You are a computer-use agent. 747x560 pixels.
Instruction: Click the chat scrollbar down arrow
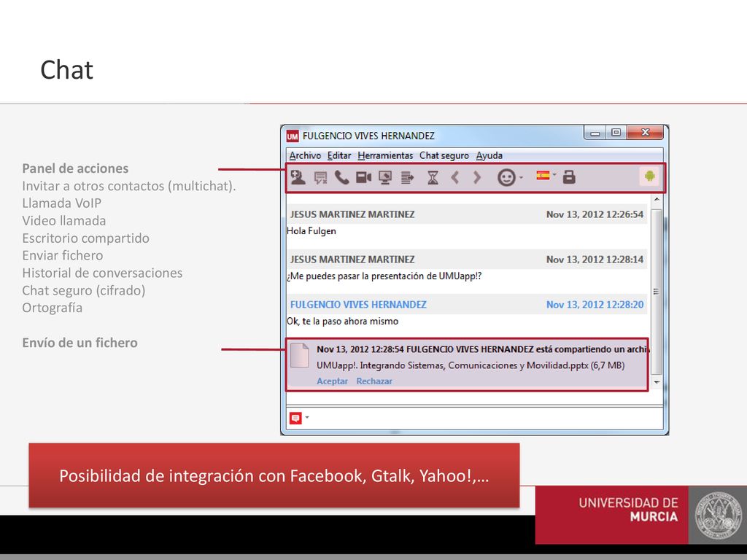657,382
